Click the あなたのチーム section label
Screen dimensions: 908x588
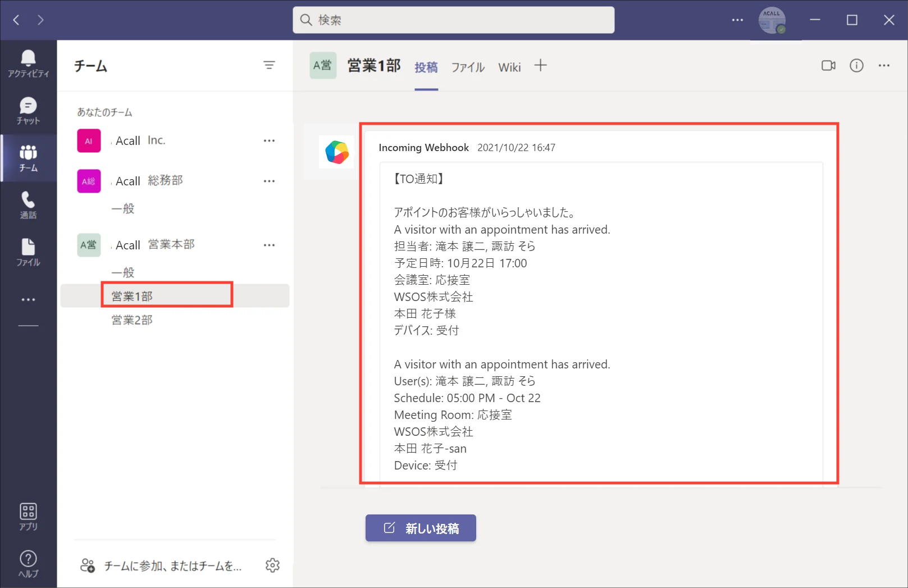pyautogui.click(x=104, y=112)
